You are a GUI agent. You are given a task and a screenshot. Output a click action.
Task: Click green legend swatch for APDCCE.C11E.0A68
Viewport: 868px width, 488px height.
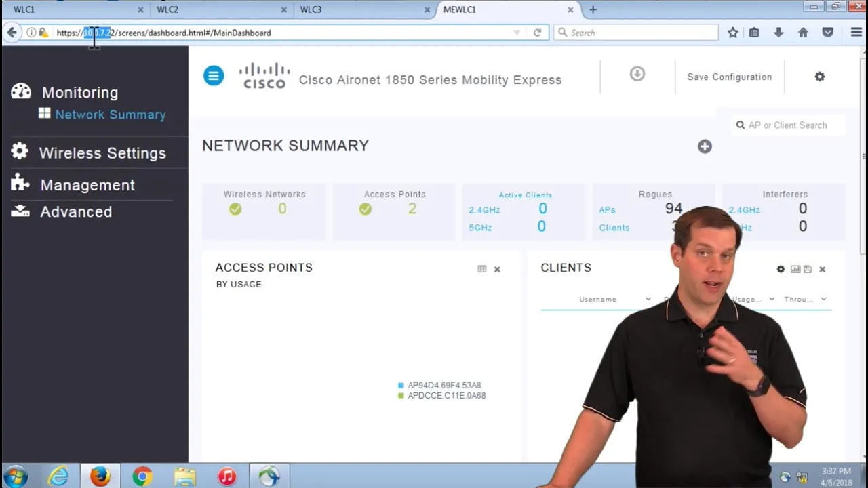pyautogui.click(x=401, y=396)
